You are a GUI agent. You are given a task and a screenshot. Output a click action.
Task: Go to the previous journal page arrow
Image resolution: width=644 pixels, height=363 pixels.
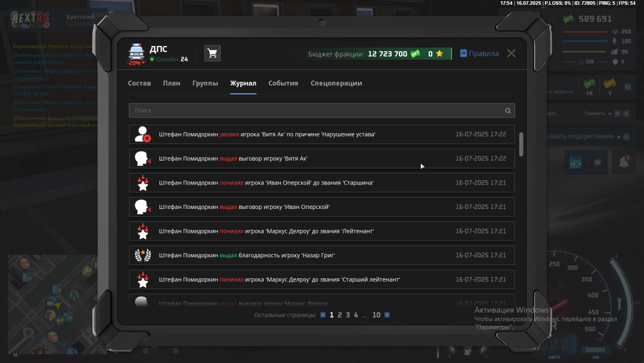click(x=323, y=315)
